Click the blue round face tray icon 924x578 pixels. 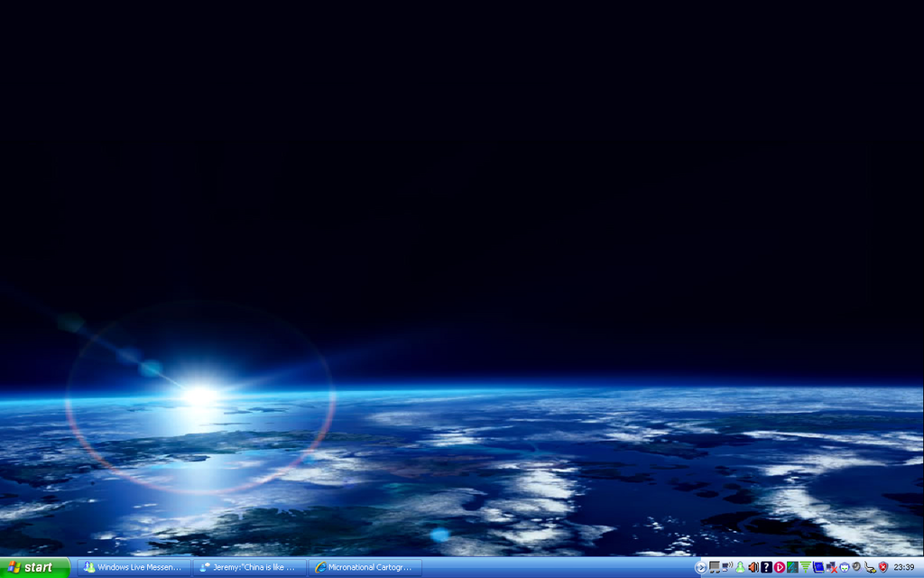844,567
